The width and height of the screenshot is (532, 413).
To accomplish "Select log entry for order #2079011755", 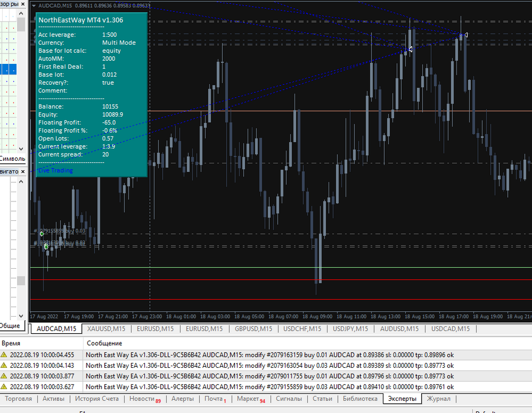I will tap(266, 376).
